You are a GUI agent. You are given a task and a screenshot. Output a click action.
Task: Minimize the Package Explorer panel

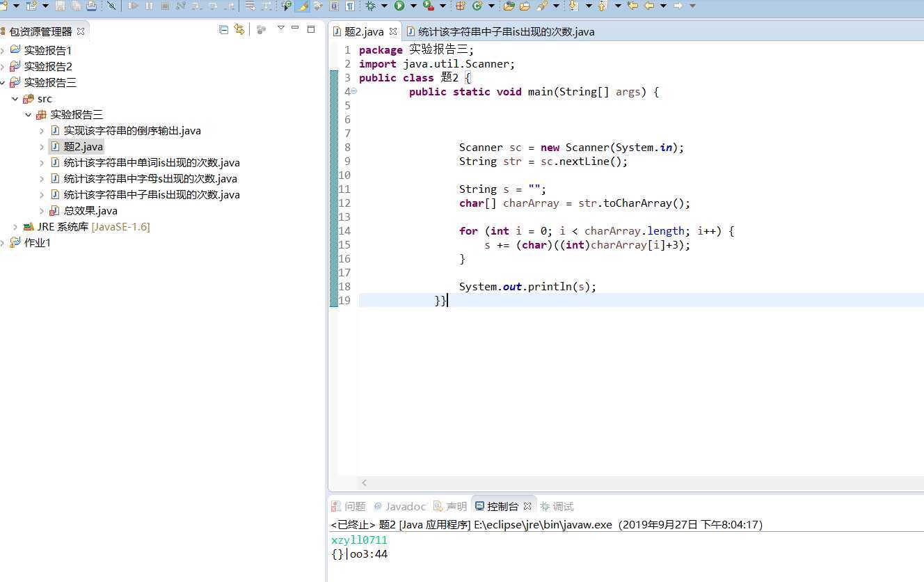click(x=295, y=29)
